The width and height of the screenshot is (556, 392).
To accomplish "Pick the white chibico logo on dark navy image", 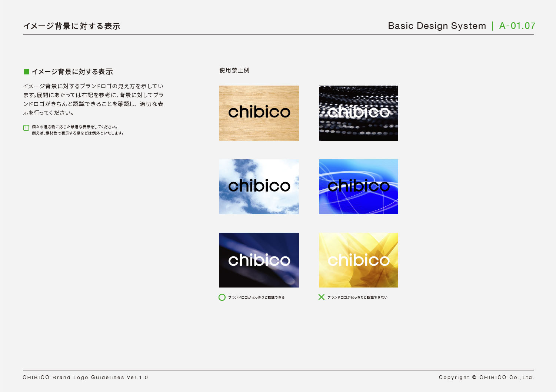I will click(259, 260).
